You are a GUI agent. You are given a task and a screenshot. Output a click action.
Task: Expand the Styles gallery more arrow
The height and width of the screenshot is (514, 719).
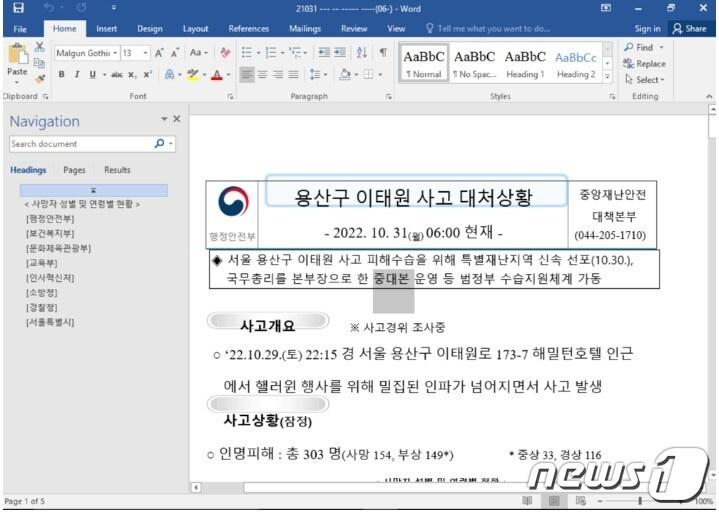click(x=608, y=76)
